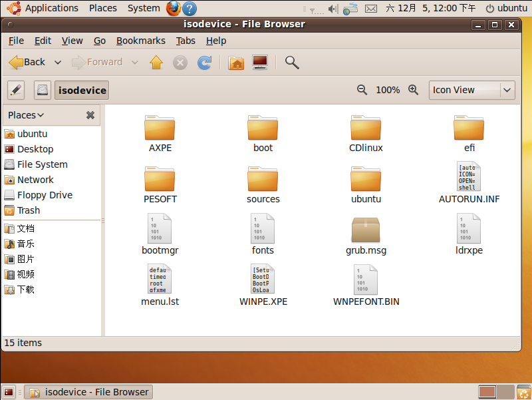Open the Bookmarks menu

click(140, 41)
